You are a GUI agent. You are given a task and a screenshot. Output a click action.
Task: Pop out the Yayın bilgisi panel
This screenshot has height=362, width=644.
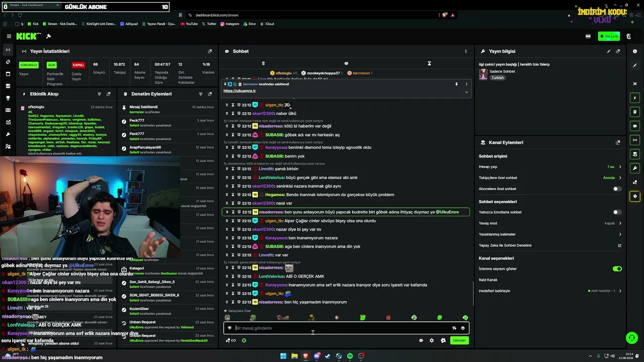618,51
